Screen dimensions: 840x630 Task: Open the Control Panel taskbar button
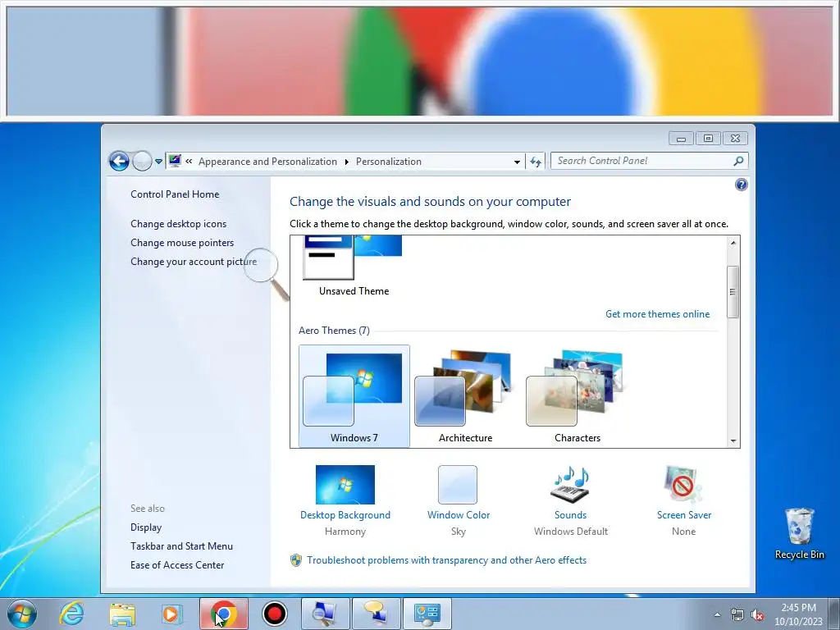pos(427,614)
